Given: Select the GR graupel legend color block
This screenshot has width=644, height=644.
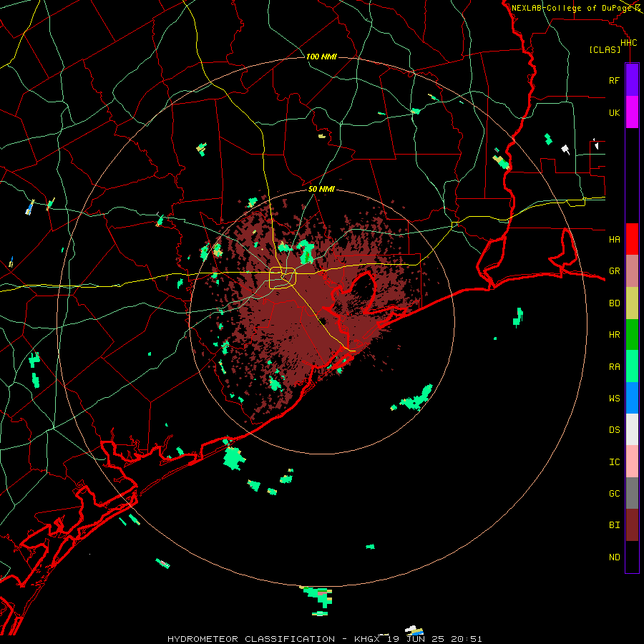Looking at the screenshot, I should 632,271.
